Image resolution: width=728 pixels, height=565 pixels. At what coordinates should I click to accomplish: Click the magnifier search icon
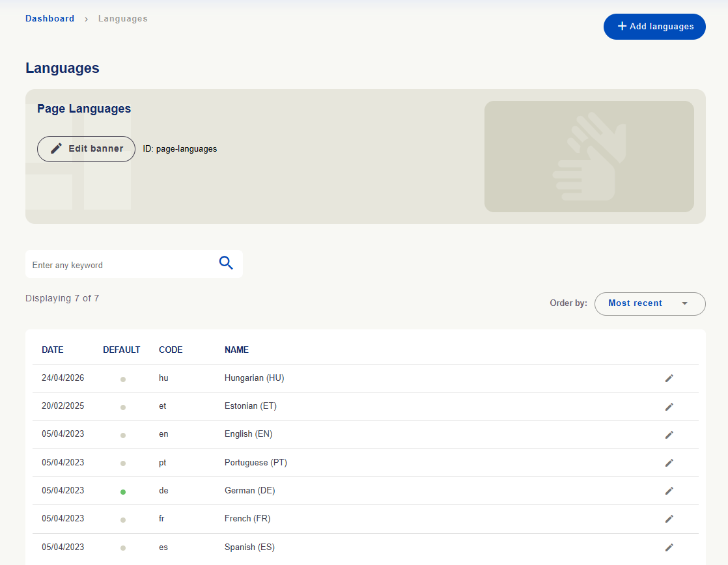click(226, 263)
